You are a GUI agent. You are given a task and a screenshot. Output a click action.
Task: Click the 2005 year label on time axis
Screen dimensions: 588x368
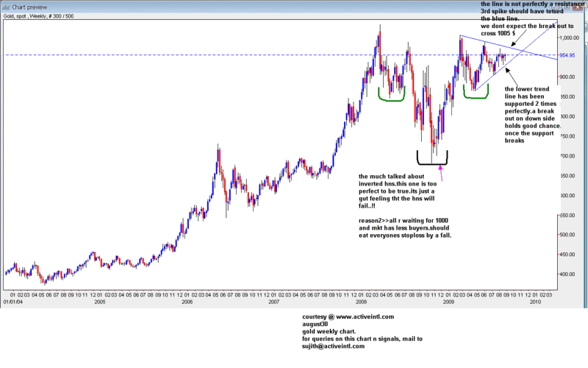tap(100, 302)
